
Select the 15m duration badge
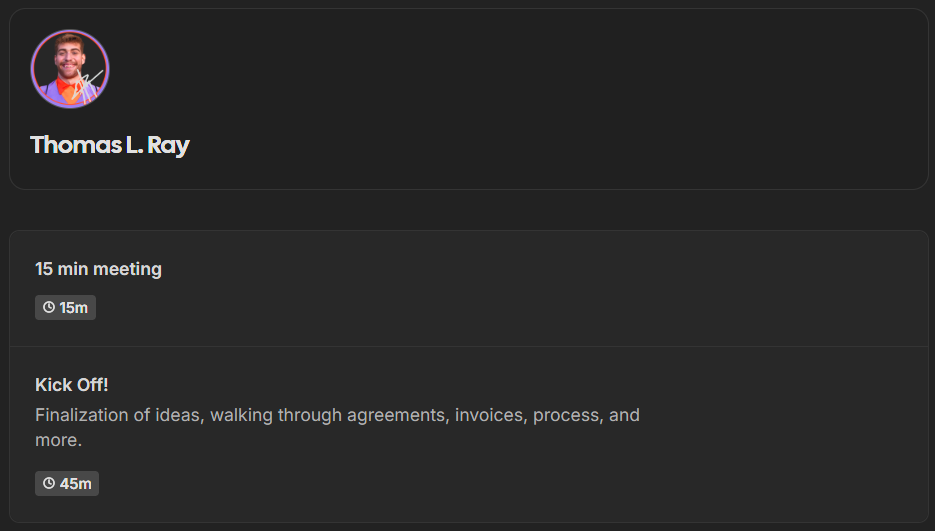pos(66,307)
